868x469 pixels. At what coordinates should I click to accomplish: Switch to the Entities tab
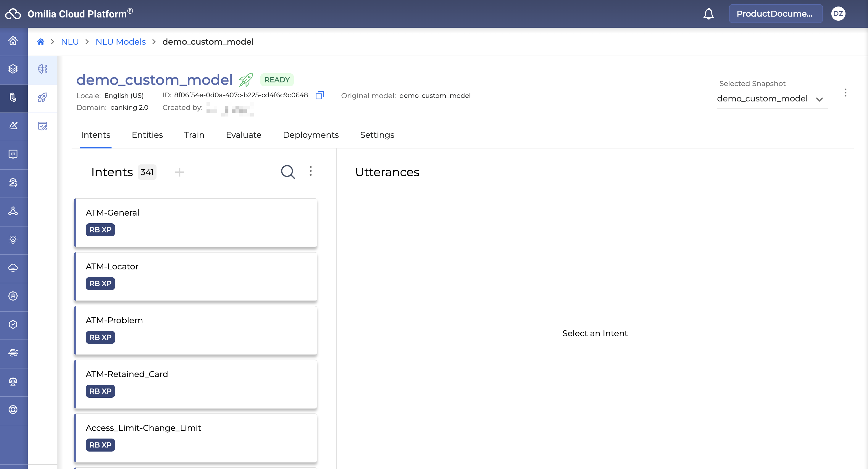click(x=147, y=135)
